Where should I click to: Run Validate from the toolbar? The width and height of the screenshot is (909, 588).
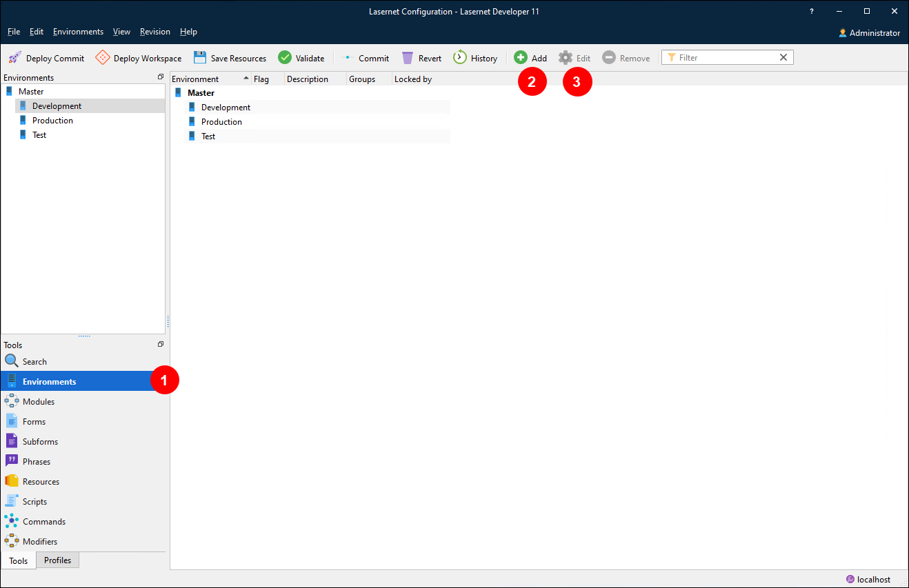pyautogui.click(x=301, y=58)
